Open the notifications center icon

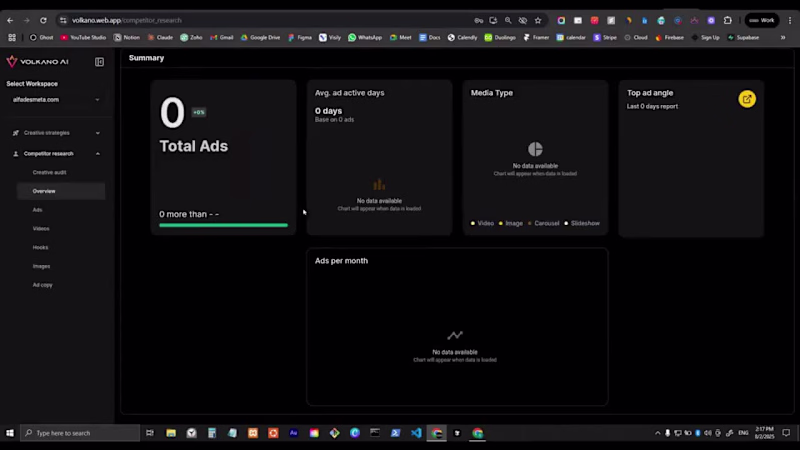tap(786, 433)
